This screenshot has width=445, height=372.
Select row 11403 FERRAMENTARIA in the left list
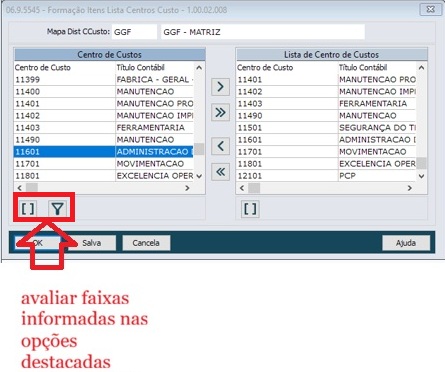(x=104, y=128)
